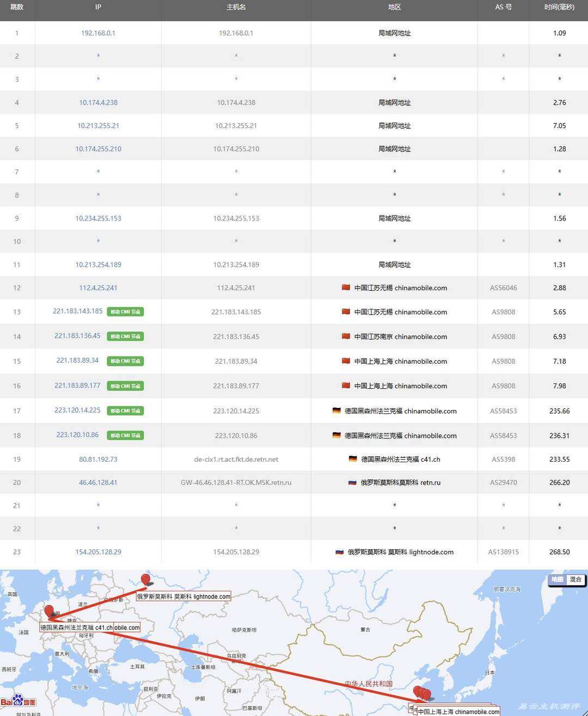The image size is (588, 716).
Task: Switch map to 地图 view
Action: tap(557, 580)
